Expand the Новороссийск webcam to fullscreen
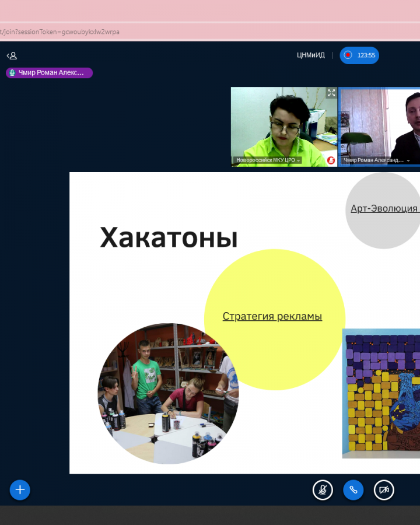Viewport: 420px width, 525px height. click(331, 93)
